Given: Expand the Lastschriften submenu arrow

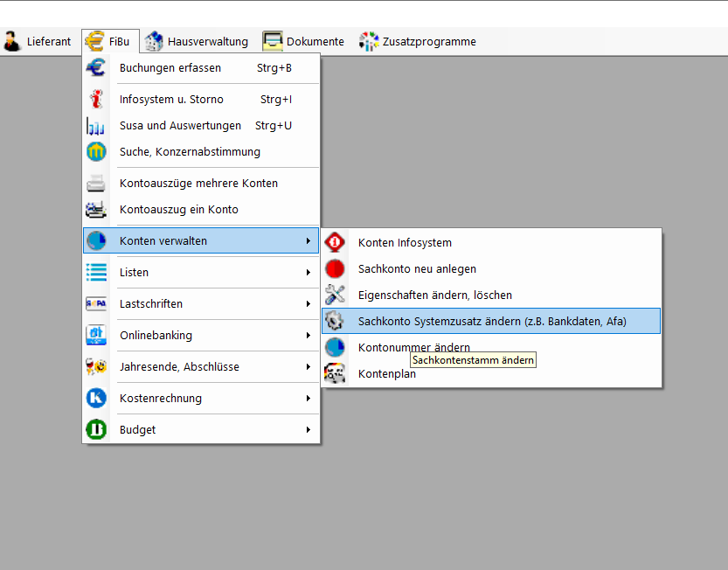Looking at the screenshot, I should 308,304.
